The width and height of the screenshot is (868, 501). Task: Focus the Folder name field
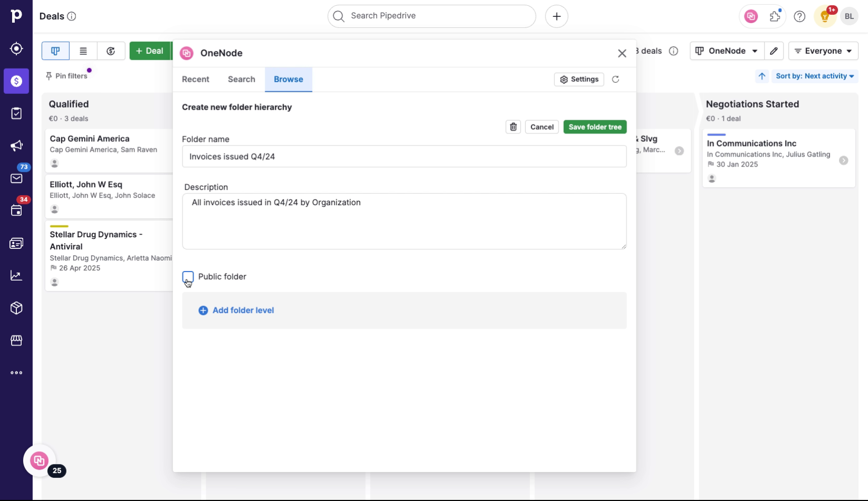tap(404, 157)
